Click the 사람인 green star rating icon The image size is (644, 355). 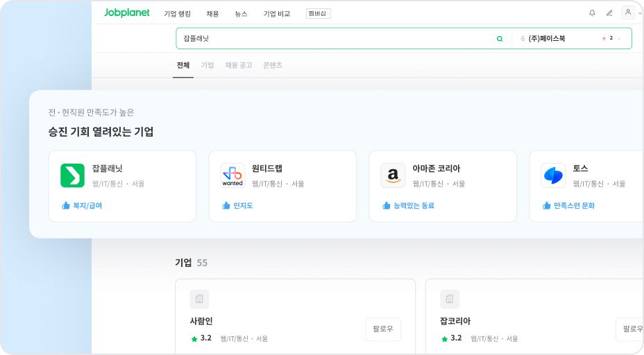tap(194, 339)
